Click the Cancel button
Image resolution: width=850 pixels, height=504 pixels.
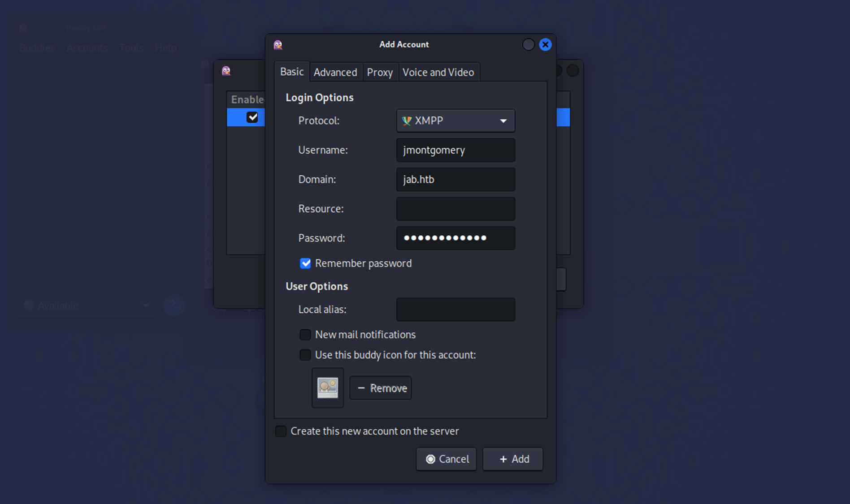click(x=447, y=459)
